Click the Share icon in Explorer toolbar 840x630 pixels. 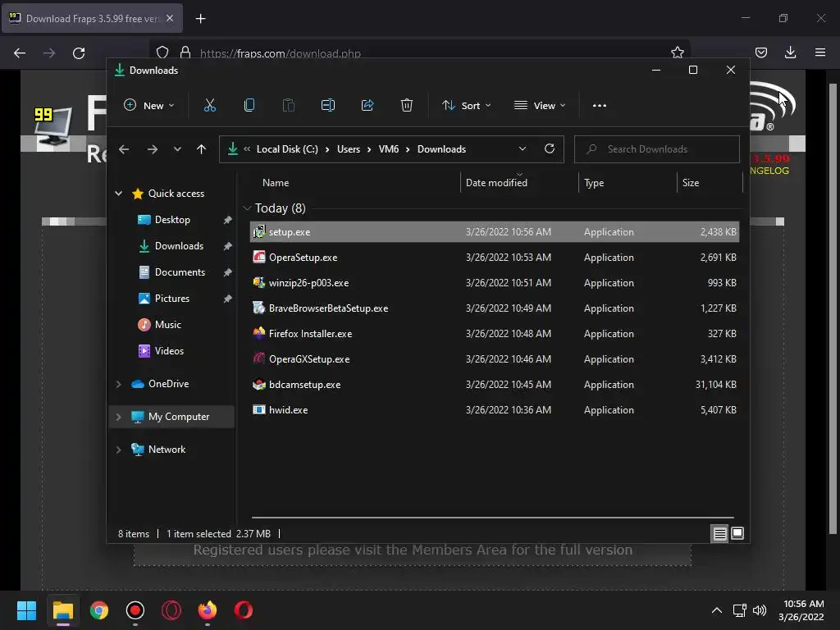point(367,106)
